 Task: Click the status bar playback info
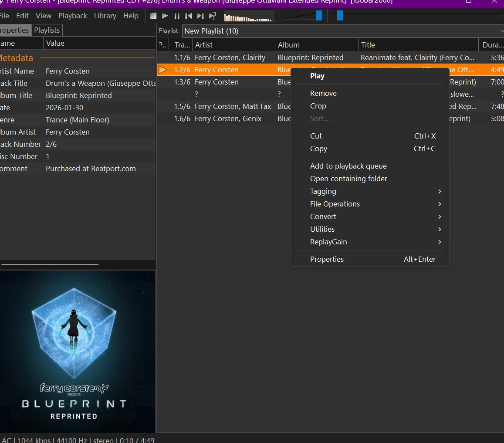(77, 440)
